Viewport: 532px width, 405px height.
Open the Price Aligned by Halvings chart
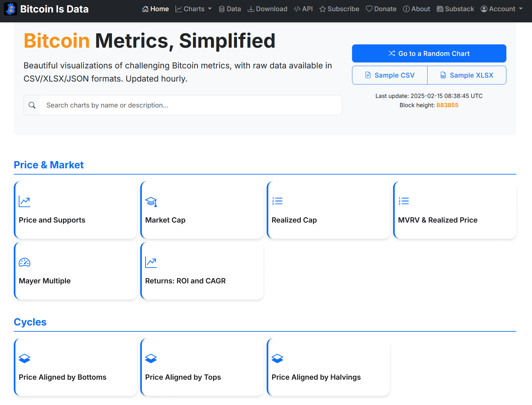(x=328, y=367)
